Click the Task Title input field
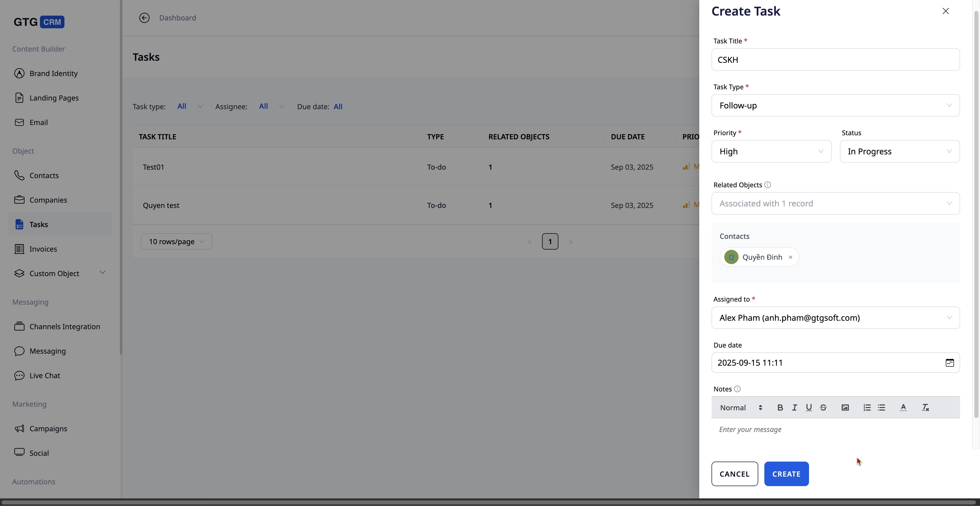The height and width of the screenshot is (506, 980). tap(836, 60)
